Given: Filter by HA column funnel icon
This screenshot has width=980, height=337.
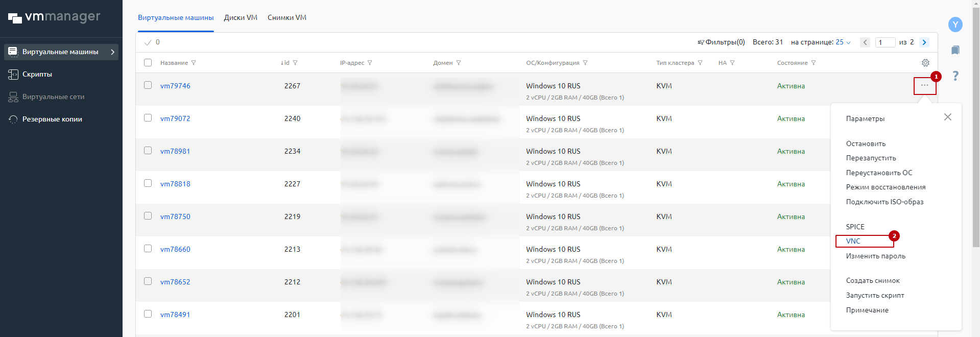Looking at the screenshot, I should (732, 63).
